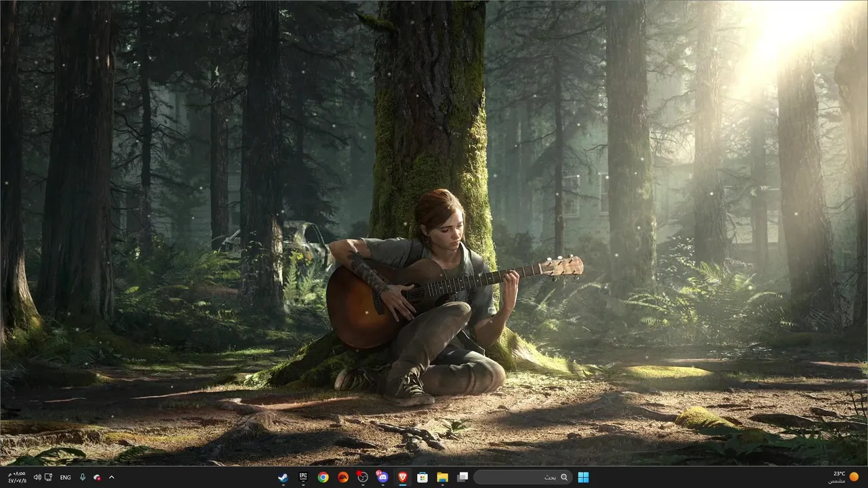868x488 pixels.
Task: Open the Microsoft Store
Action: (422, 477)
